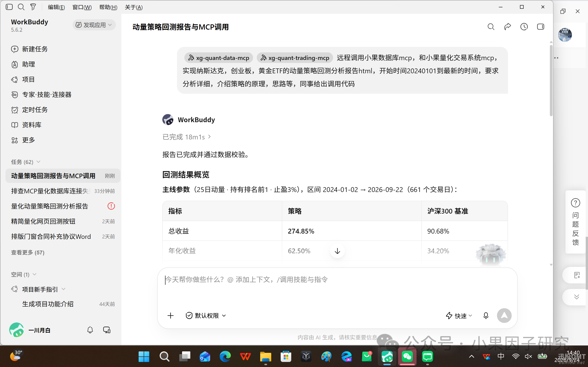
Task: Open Windows taskbar search
Action: pos(164,357)
